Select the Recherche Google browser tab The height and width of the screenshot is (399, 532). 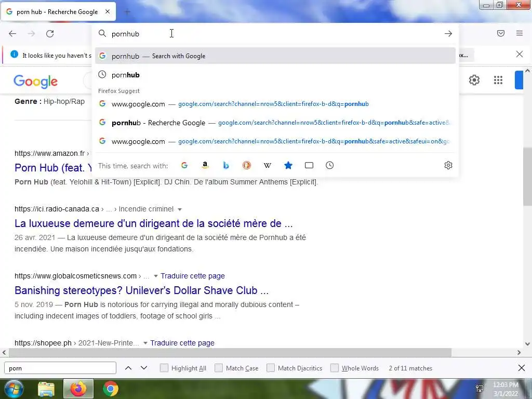(x=58, y=11)
